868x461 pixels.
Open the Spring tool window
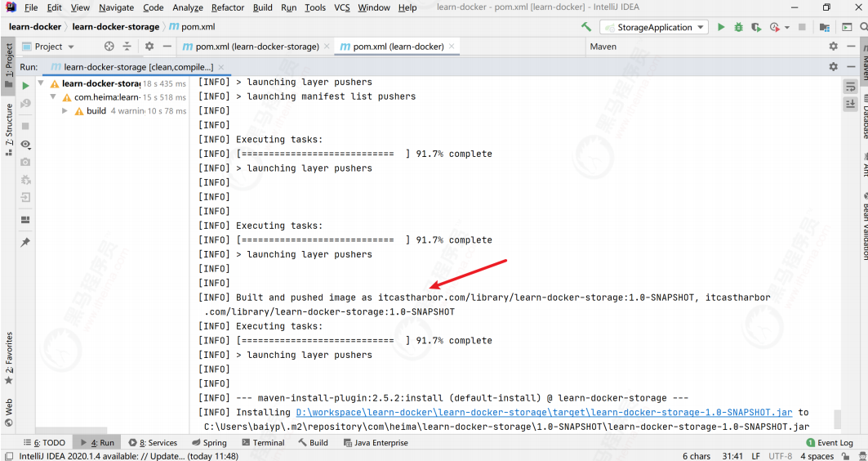[209, 443]
